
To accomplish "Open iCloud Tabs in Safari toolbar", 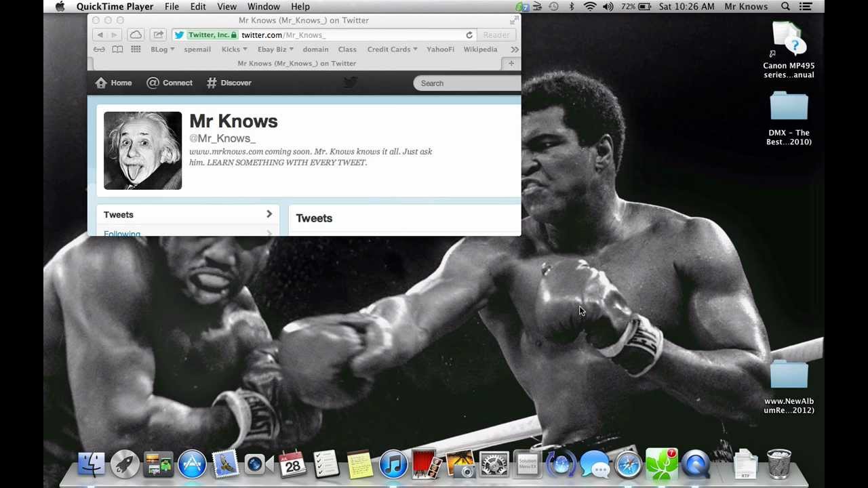I will (x=136, y=35).
